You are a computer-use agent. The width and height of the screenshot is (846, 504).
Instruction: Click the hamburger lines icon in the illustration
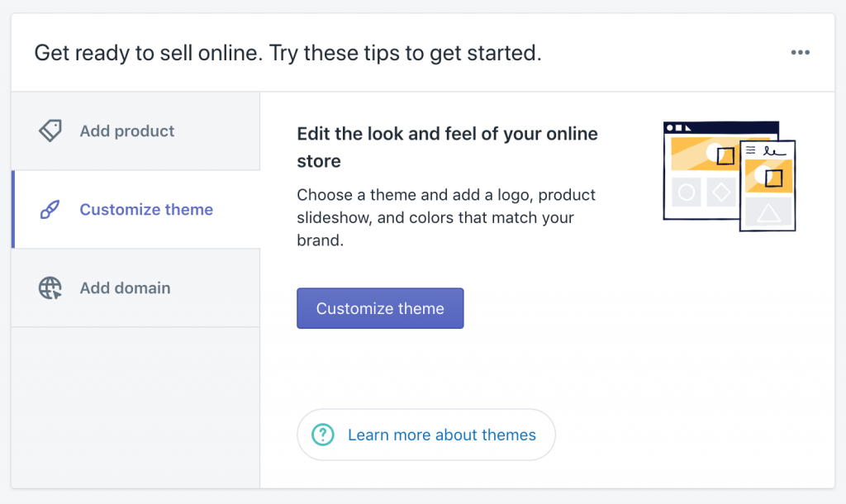pyautogui.click(x=750, y=150)
